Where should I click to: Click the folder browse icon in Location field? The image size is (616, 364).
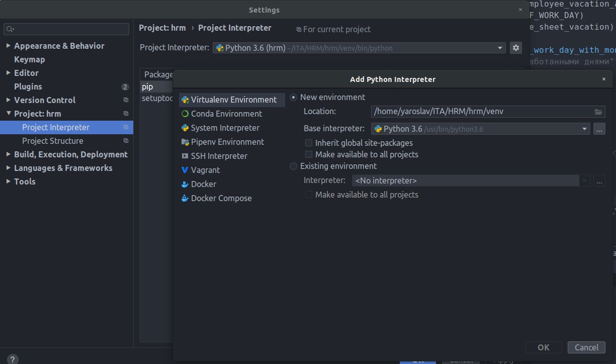coord(598,112)
